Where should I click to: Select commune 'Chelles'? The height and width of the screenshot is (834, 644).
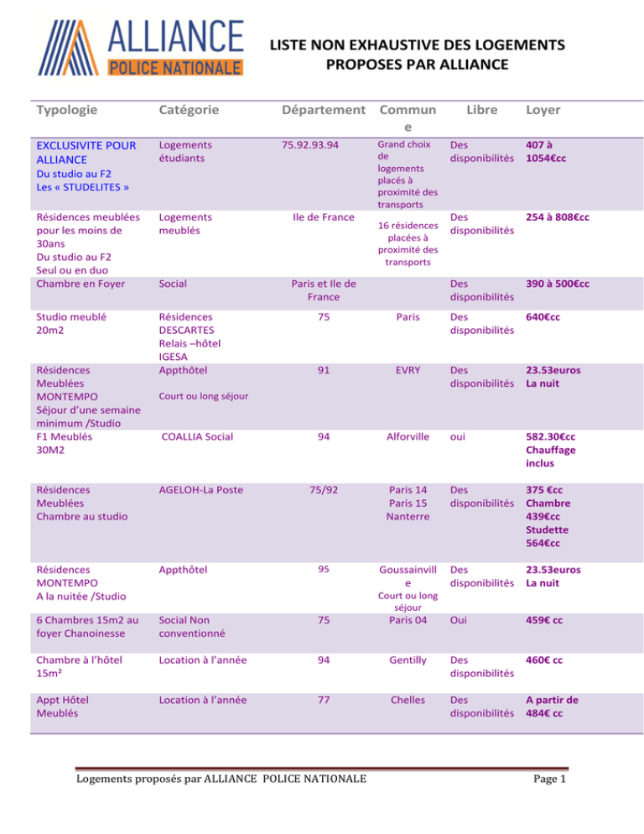[408, 700]
